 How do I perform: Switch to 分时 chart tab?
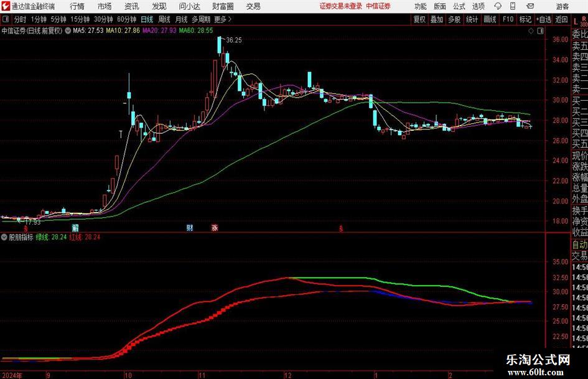(x=21, y=19)
